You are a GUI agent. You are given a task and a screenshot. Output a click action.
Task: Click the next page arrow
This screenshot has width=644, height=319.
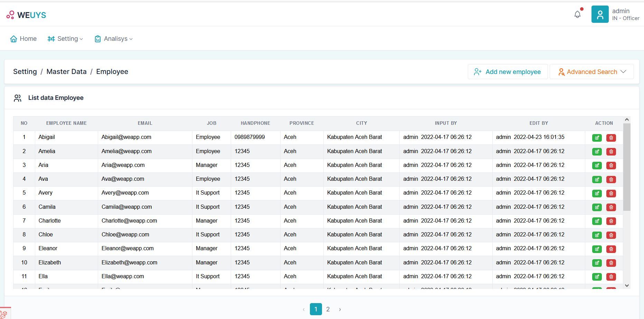click(x=340, y=309)
